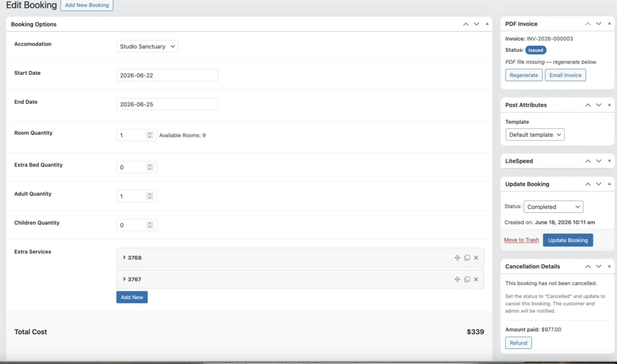
Task: Open the booking Status dropdown
Action: [x=553, y=207]
